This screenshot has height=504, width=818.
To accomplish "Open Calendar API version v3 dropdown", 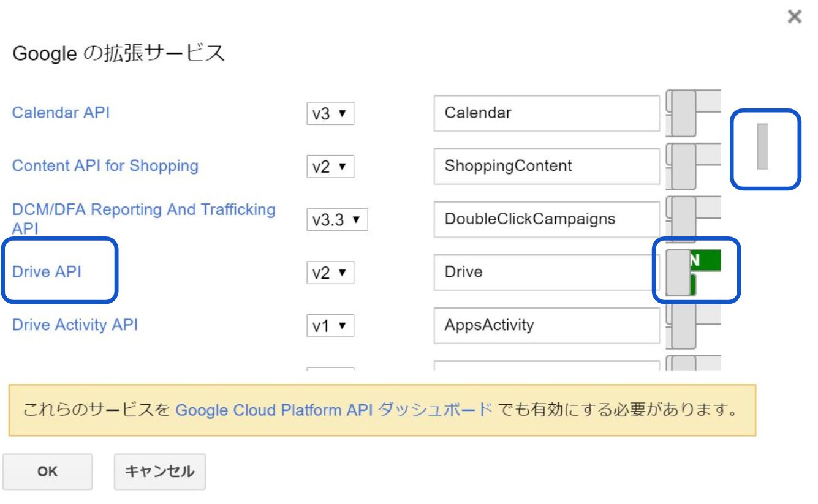I will pos(330,114).
